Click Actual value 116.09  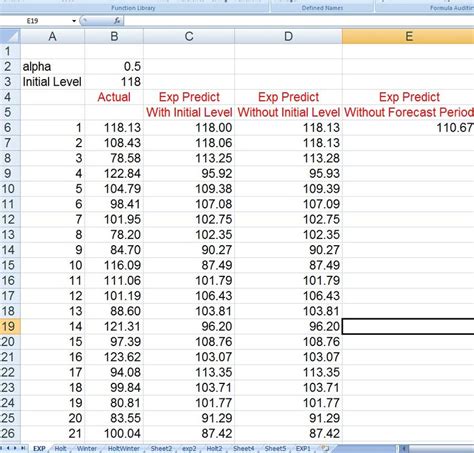click(114, 265)
